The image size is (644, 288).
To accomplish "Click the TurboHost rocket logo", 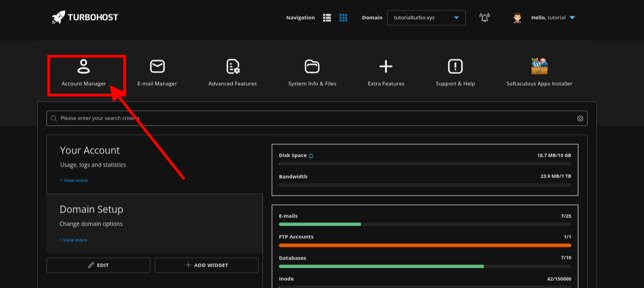I will 58,17.
